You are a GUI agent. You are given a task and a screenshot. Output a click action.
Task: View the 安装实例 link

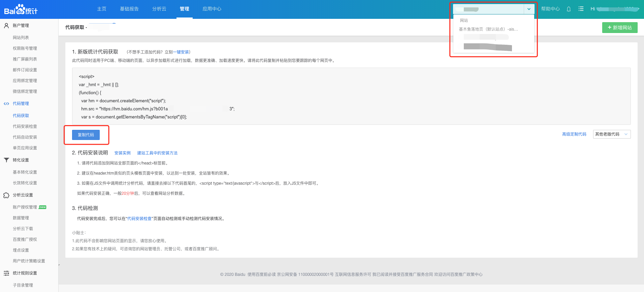pyautogui.click(x=123, y=153)
